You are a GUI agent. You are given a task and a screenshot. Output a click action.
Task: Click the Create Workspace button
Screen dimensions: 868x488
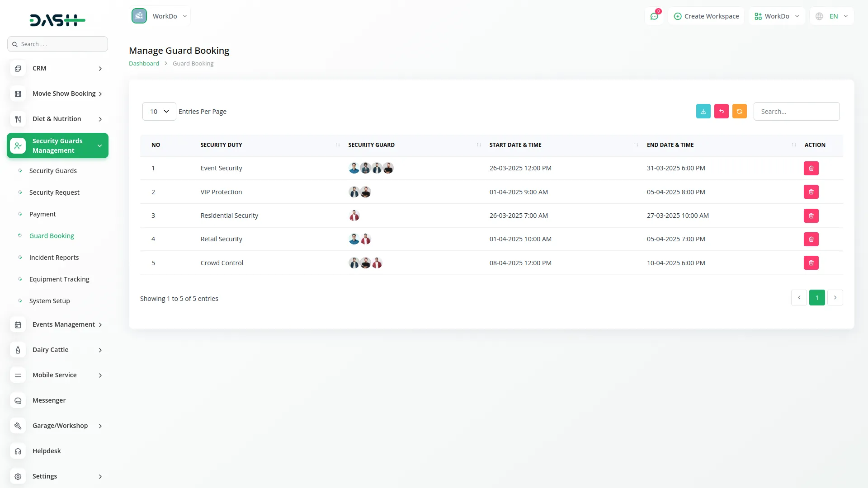click(706, 16)
